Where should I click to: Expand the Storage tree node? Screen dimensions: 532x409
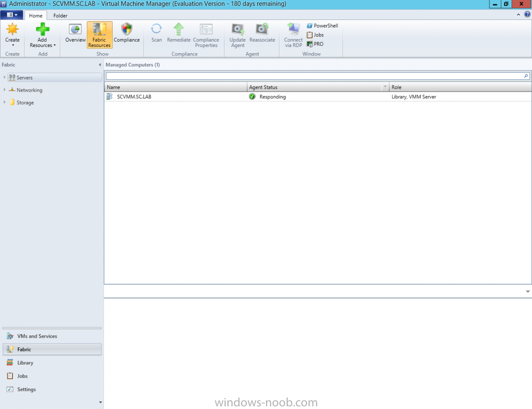(4, 102)
